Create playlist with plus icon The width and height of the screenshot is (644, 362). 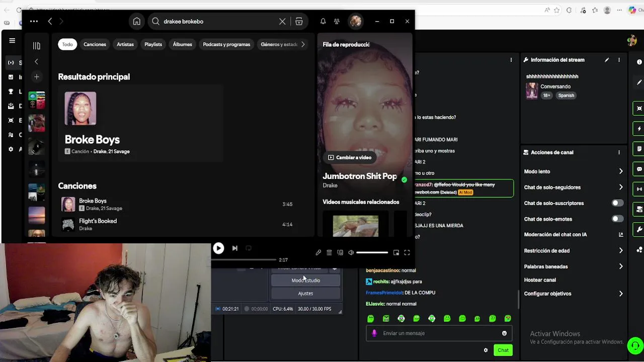(x=36, y=77)
